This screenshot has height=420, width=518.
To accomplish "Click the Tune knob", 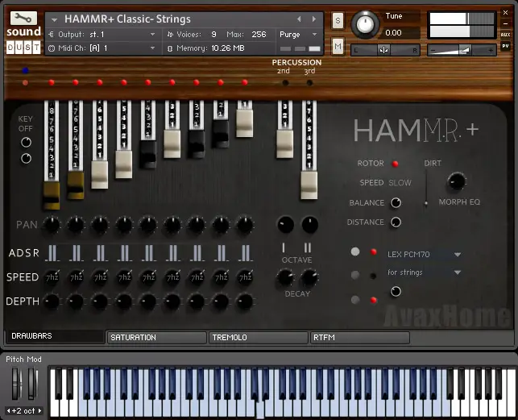I will tap(365, 24).
